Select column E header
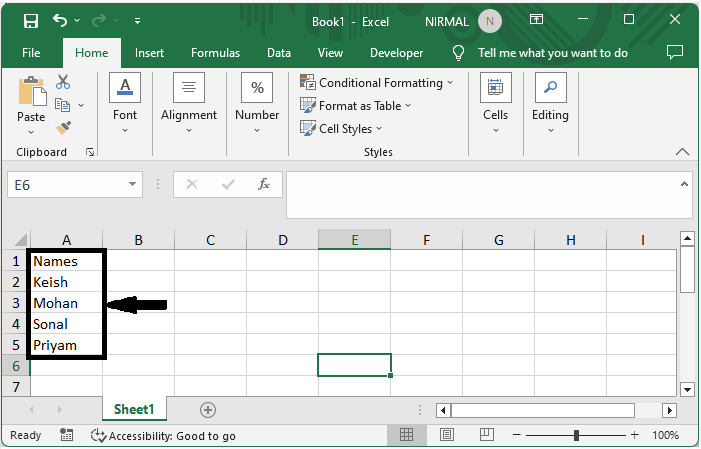 pos(355,240)
